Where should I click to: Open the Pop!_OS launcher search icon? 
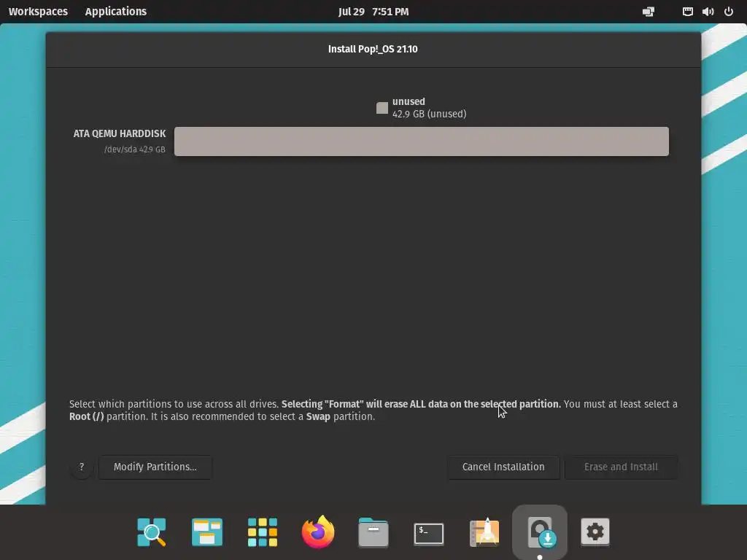152,532
